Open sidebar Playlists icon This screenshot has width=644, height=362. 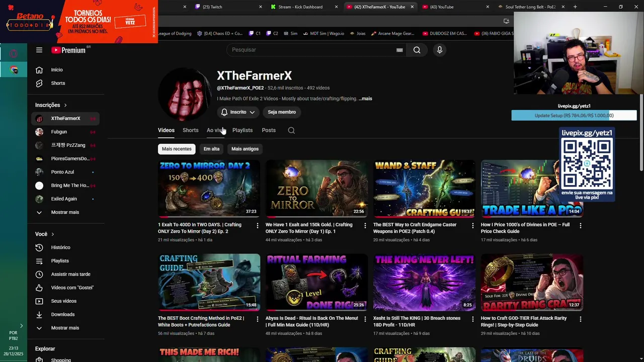tap(39, 261)
